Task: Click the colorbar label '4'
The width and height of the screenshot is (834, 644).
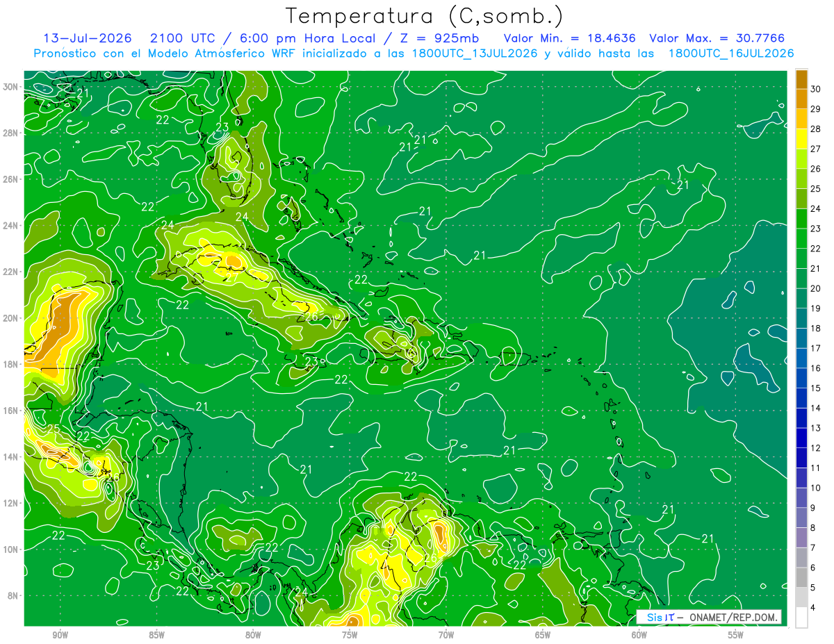Action: 812,608
